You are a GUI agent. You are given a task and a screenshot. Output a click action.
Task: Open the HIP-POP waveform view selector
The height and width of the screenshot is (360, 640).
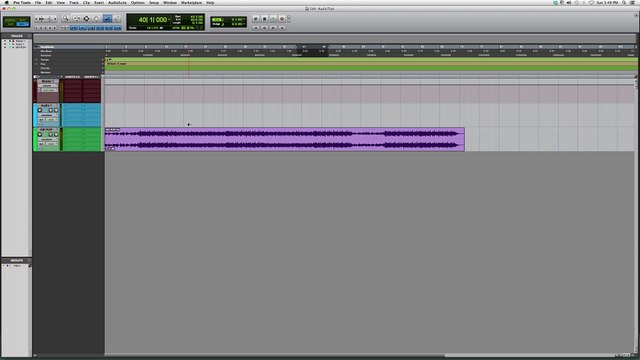[x=48, y=139]
